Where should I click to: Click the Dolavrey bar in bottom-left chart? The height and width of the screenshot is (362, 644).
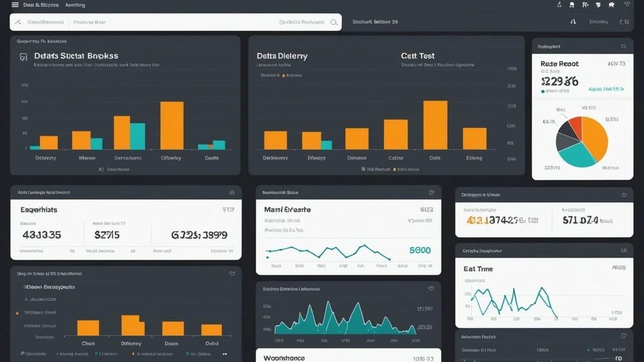(133, 326)
